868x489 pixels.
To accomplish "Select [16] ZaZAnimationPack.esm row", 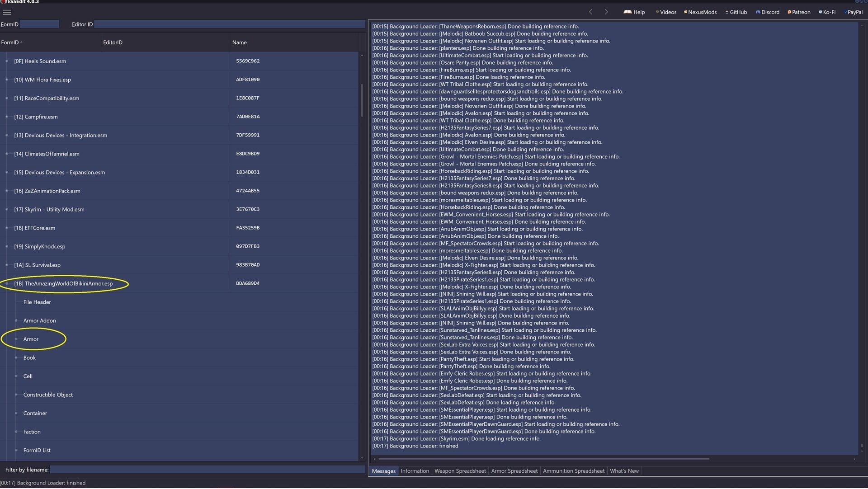I will coord(179,191).
